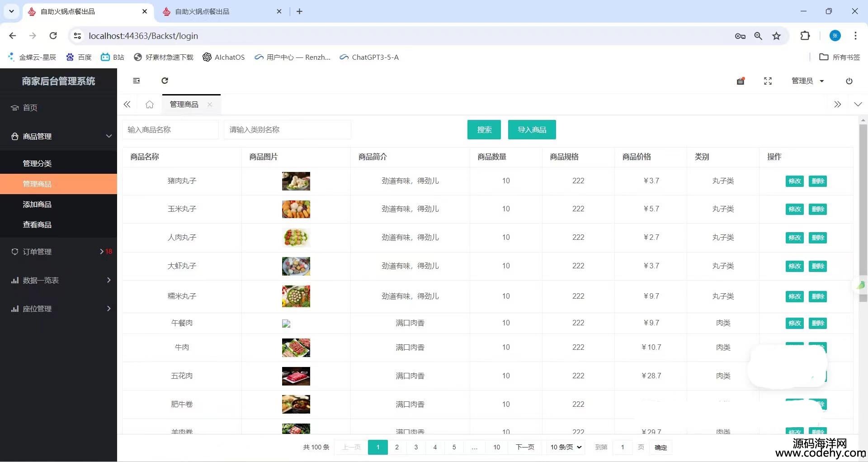The height and width of the screenshot is (462, 868).
Task: Focus the 输入商品名称 search field
Action: pos(170,130)
